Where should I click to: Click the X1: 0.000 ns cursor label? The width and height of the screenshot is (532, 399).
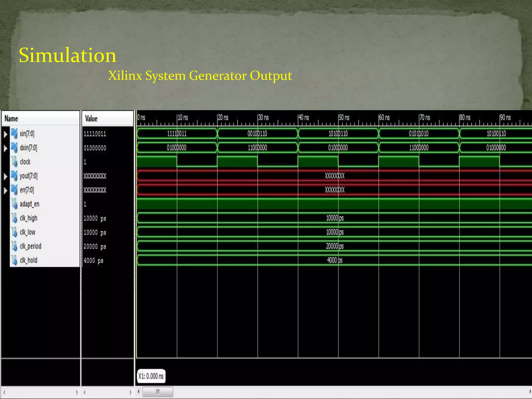pos(151,376)
